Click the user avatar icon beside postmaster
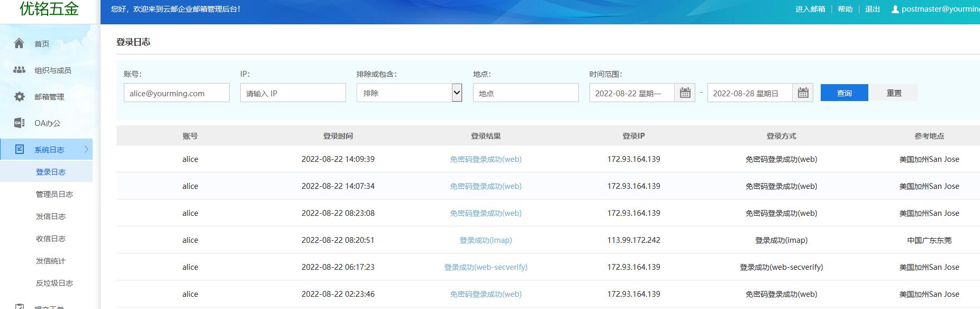 (x=895, y=9)
